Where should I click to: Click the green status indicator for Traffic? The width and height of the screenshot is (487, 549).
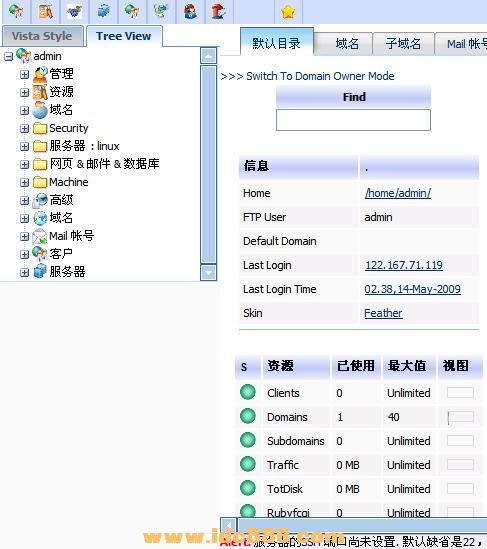[x=248, y=464]
